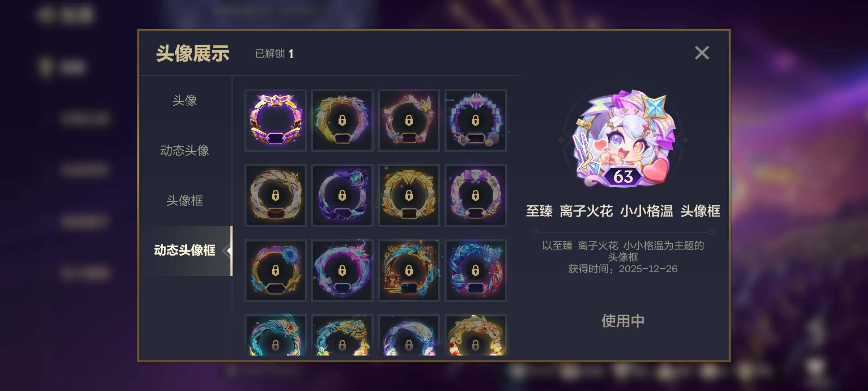This screenshot has height=391, width=868.
Task: Select the locked golden feather wing frame
Action: [342, 120]
